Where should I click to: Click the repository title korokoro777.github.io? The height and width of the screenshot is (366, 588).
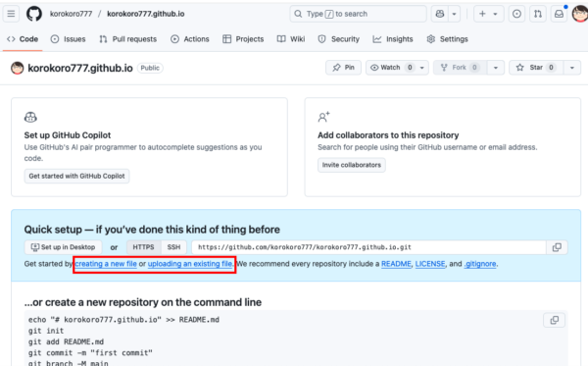[80, 68]
